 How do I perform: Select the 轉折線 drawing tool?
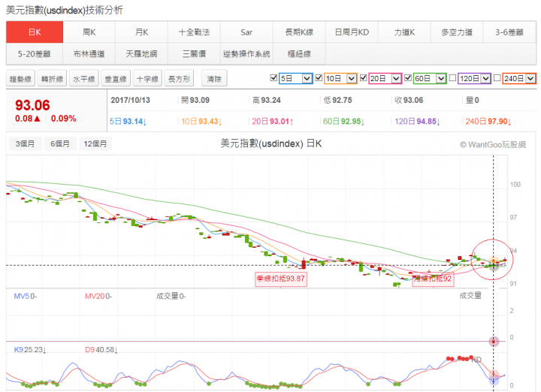click(53, 79)
